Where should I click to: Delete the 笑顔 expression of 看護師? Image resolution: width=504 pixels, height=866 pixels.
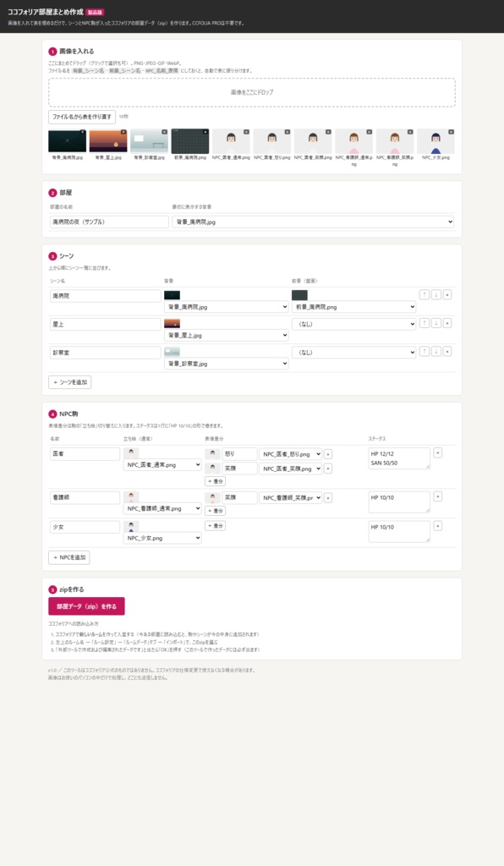tap(328, 497)
